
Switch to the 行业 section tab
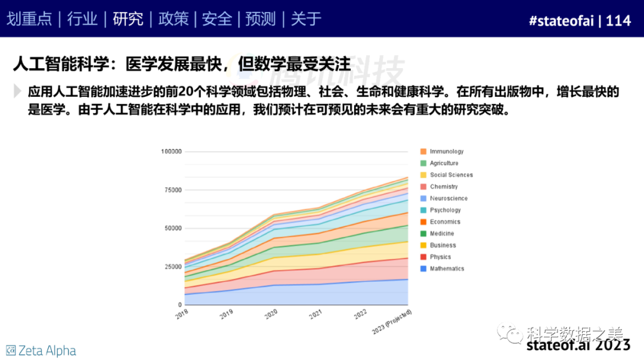[82, 19]
